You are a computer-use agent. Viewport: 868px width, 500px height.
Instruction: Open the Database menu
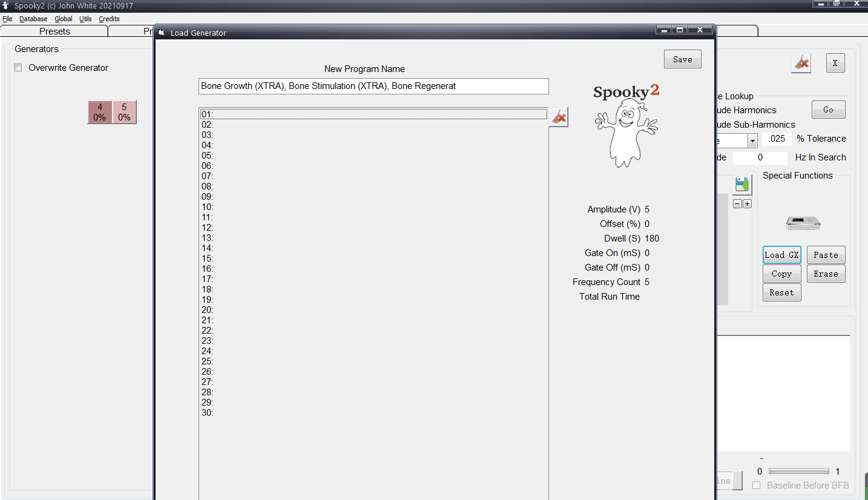(33, 19)
